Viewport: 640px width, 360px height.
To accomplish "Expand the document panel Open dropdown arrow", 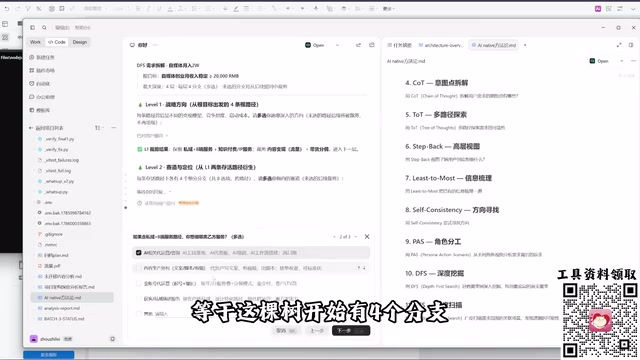I will (x=621, y=61).
